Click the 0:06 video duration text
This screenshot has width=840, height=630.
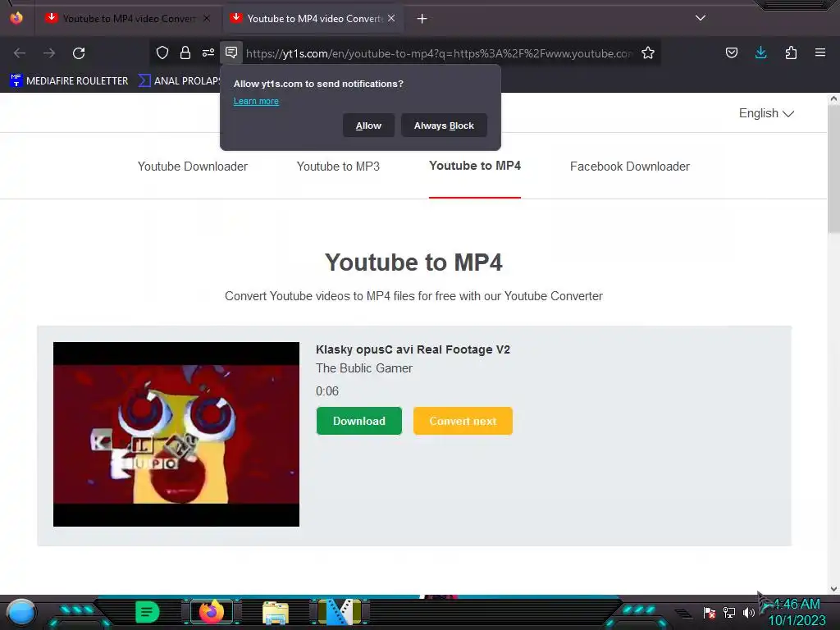coord(327,391)
